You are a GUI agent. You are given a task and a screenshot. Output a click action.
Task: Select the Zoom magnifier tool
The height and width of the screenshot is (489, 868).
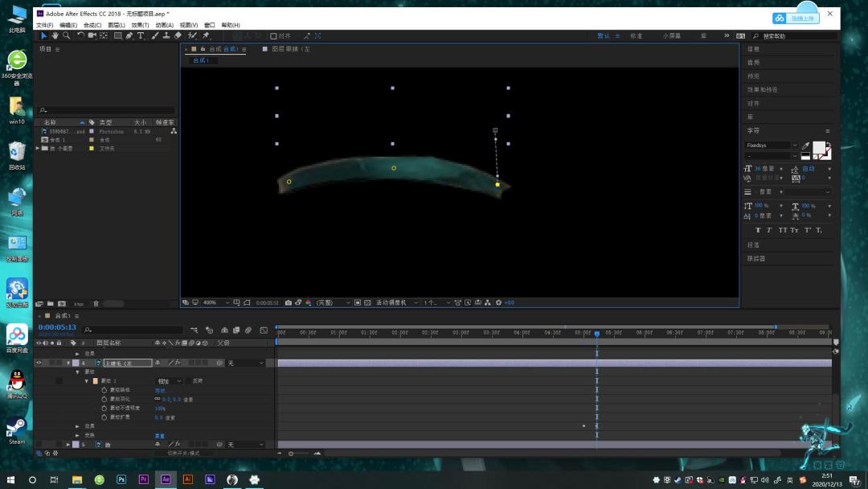[x=67, y=35]
